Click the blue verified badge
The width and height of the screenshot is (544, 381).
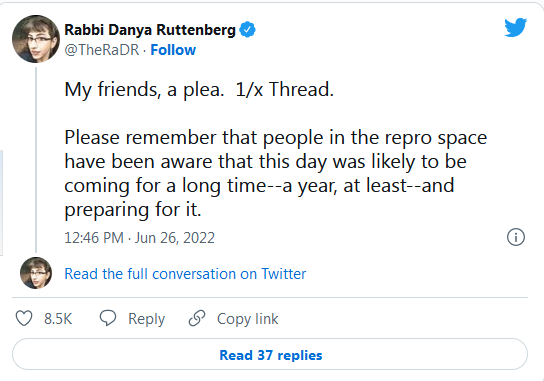(248, 30)
